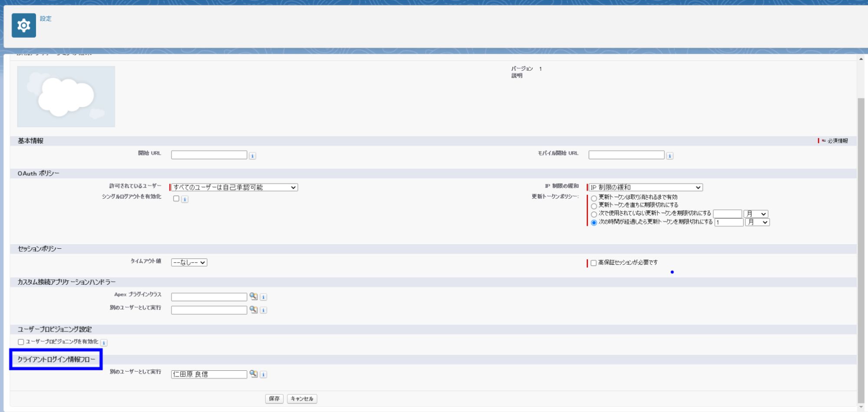Click lookup icon for Apex プラグインクラス
The image size is (868, 412).
tap(254, 297)
